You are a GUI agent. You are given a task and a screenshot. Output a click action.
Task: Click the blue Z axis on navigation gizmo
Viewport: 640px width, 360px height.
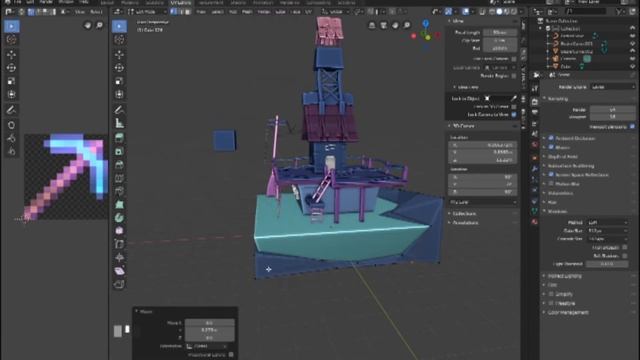(426, 24)
